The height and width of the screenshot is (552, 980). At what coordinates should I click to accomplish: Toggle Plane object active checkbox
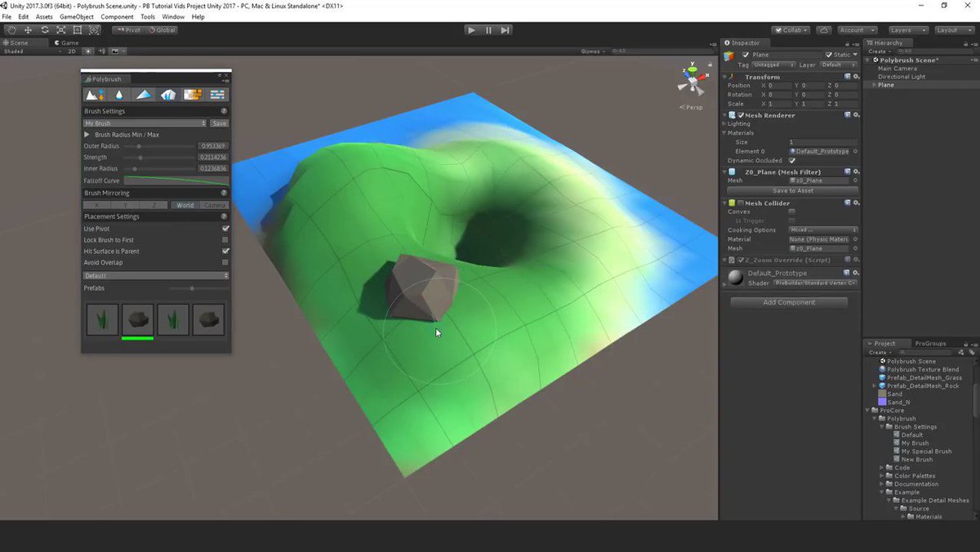(746, 55)
